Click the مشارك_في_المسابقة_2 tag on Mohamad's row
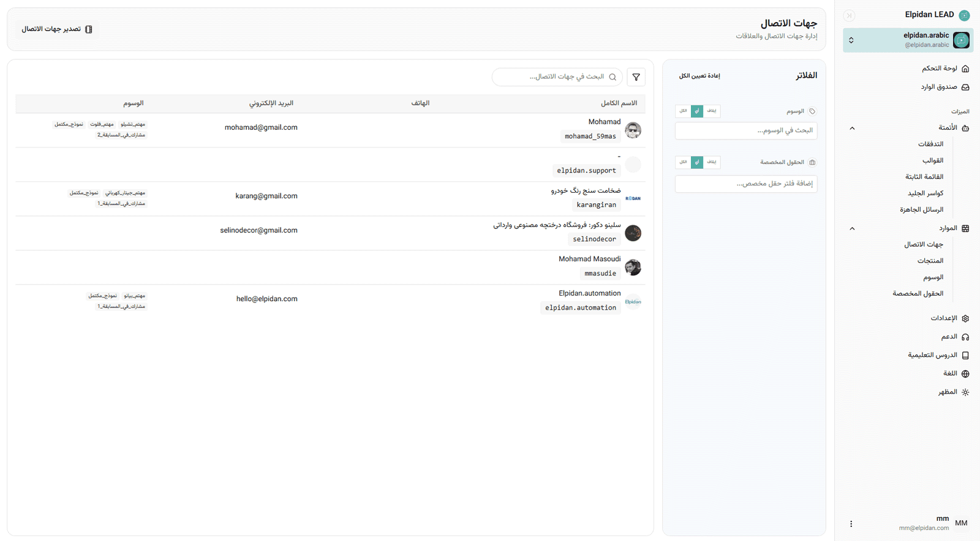Image resolution: width=980 pixels, height=541 pixels. [121, 135]
